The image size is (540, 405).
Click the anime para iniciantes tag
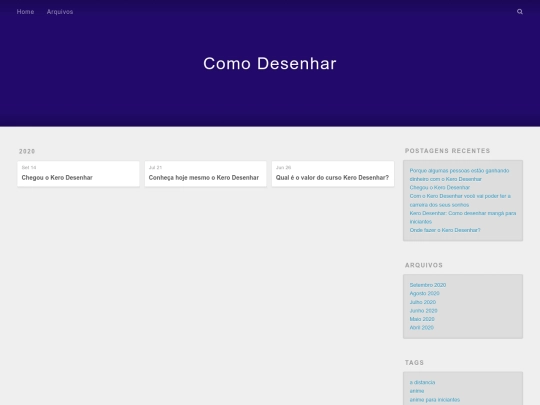435,400
